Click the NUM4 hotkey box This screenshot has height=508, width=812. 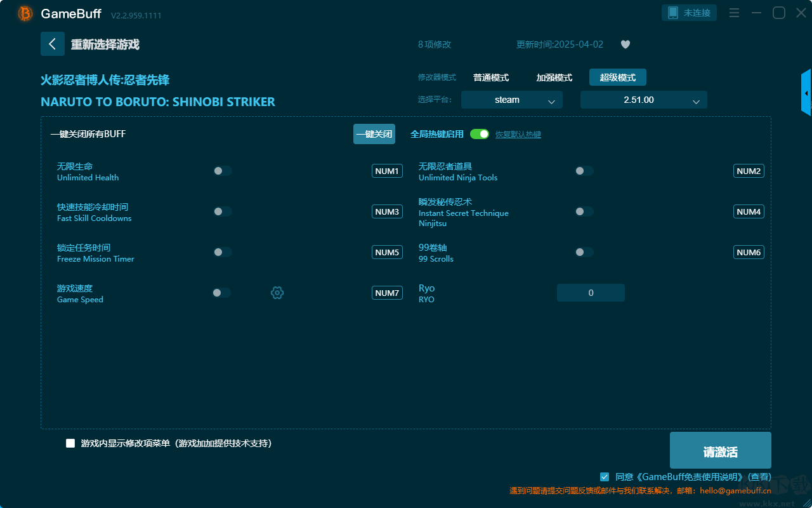749,211
